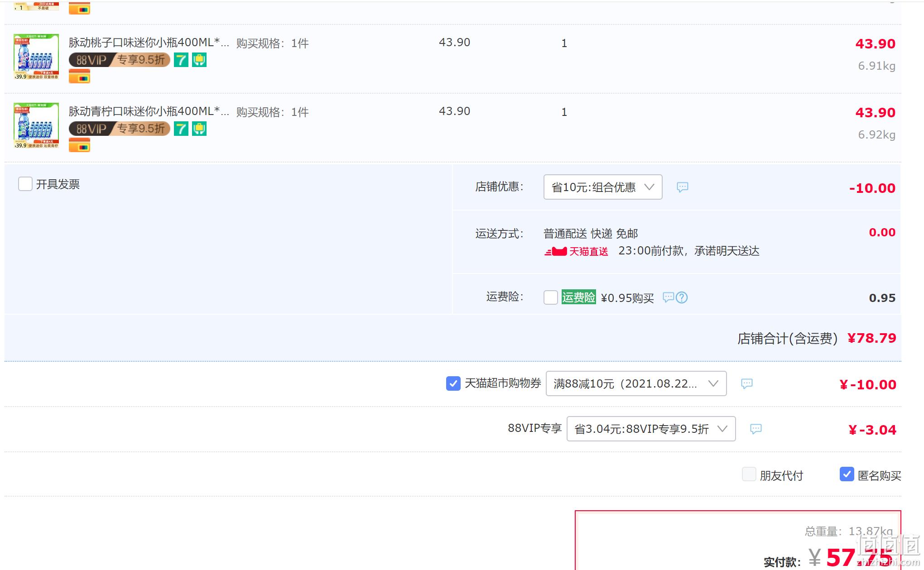This screenshot has width=924, height=570.
Task: Open the peach-flavor 脉动 product thumbnail
Action: point(36,57)
